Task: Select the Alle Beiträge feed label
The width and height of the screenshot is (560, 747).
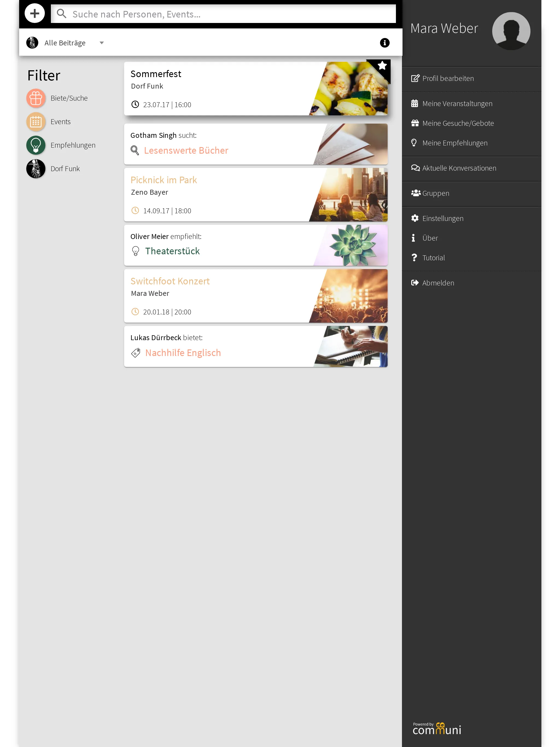Action: tap(65, 43)
